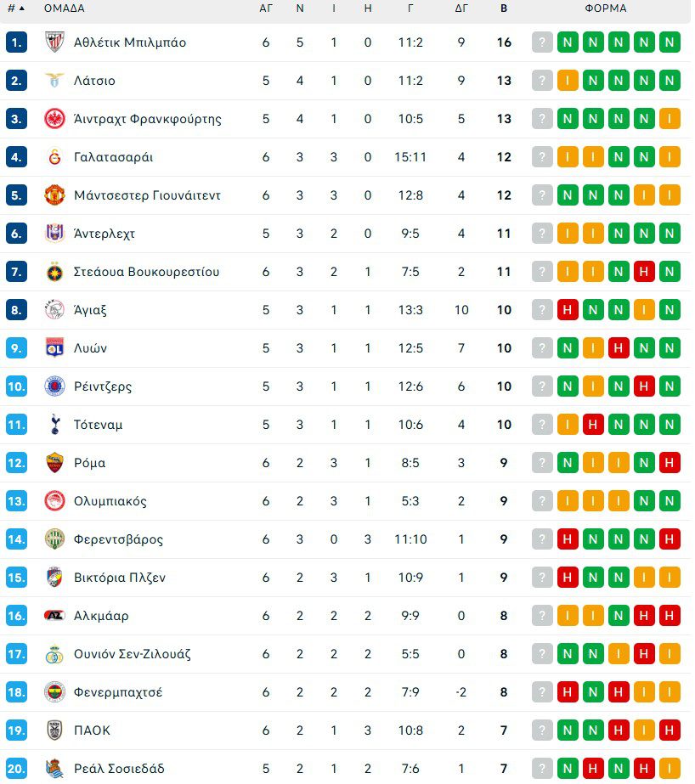Viewport: 695px width, 784px height.
Task: Click the gray ? badge for Ρόμα
Action: pos(542,463)
